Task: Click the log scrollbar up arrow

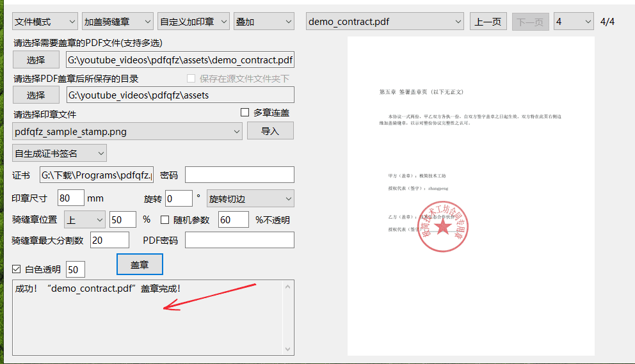Action: tap(287, 287)
